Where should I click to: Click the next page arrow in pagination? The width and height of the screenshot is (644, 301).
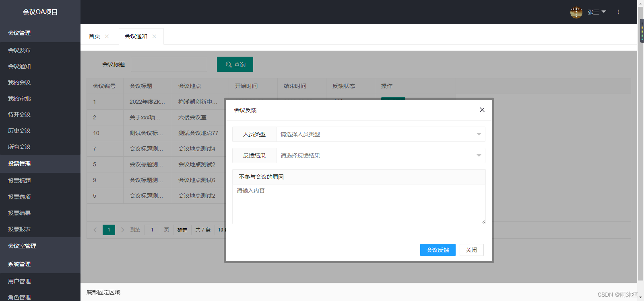point(123,230)
